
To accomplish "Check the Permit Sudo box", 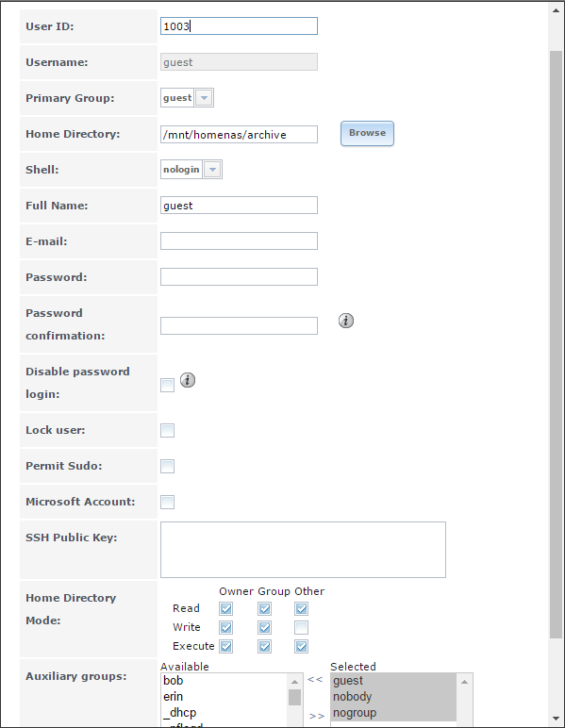I will [x=167, y=466].
